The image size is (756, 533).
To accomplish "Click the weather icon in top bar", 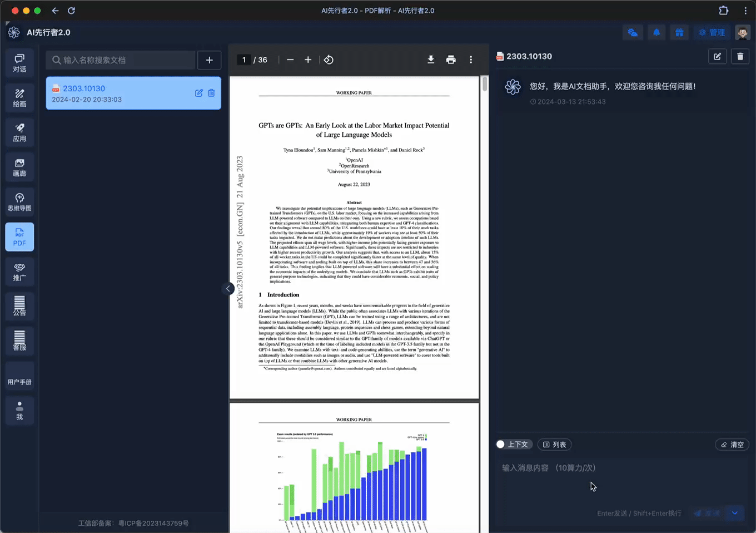I will (x=633, y=32).
